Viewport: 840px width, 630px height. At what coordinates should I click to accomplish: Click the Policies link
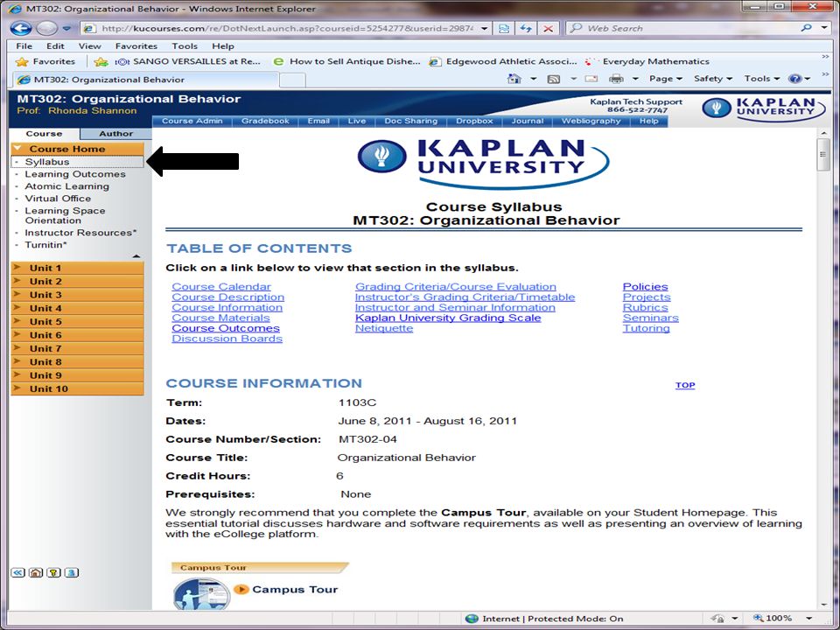click(x=645, y=287)
